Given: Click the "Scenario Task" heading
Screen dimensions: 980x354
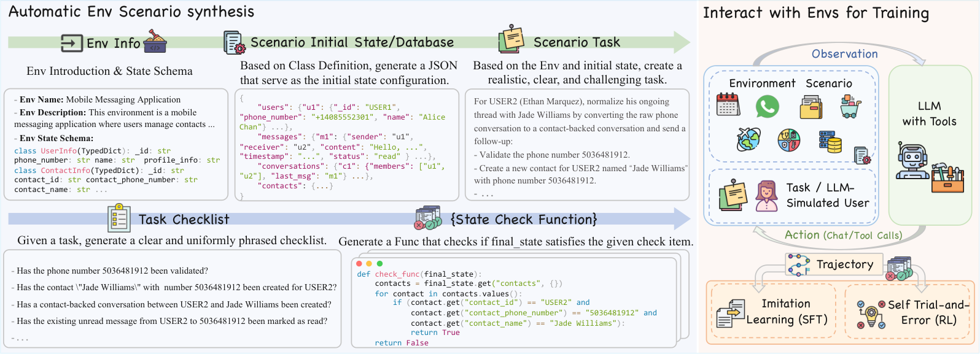Looking at the screenshot, I should 577,42.
